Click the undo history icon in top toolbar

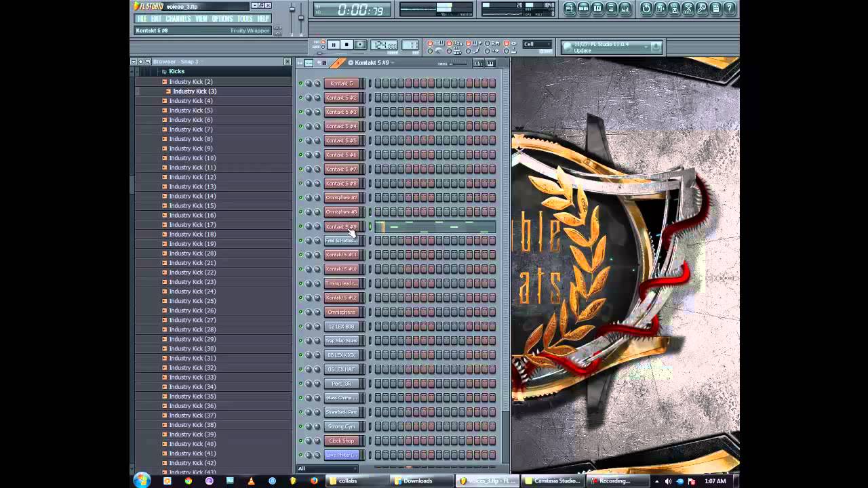coord(646,8)
